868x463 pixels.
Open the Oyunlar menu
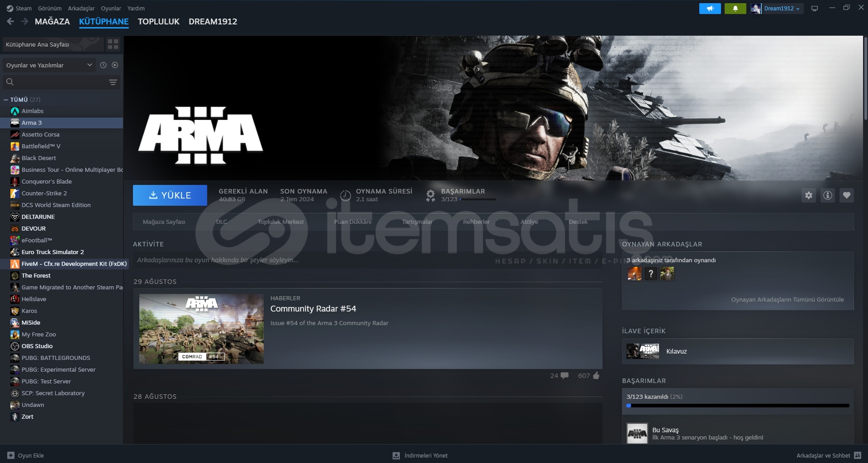[111, 8]
